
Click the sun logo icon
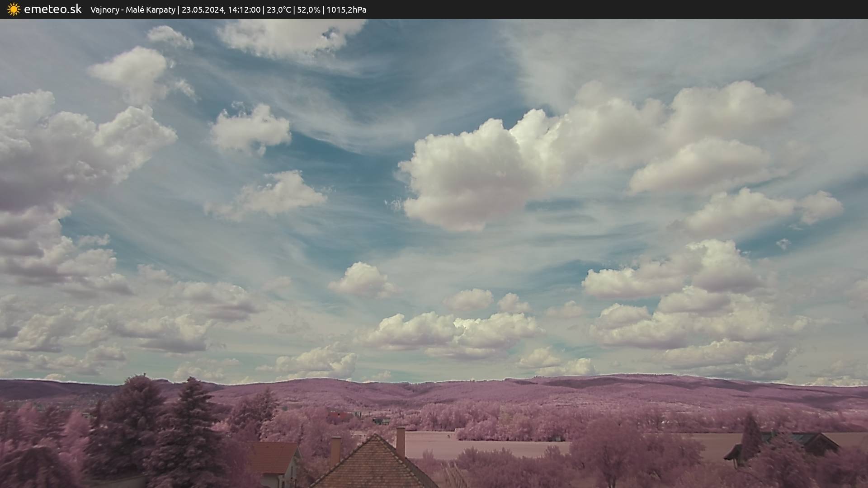(x=14, y=9)
